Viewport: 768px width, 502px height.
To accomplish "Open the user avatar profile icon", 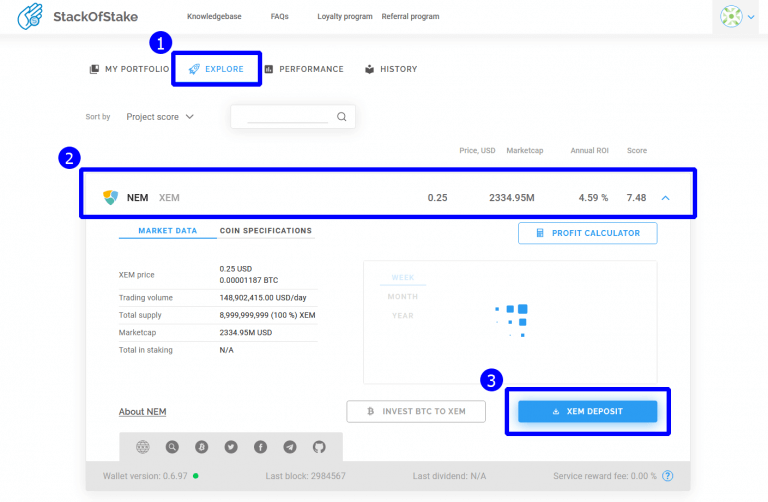I will [x=731, y=17].
